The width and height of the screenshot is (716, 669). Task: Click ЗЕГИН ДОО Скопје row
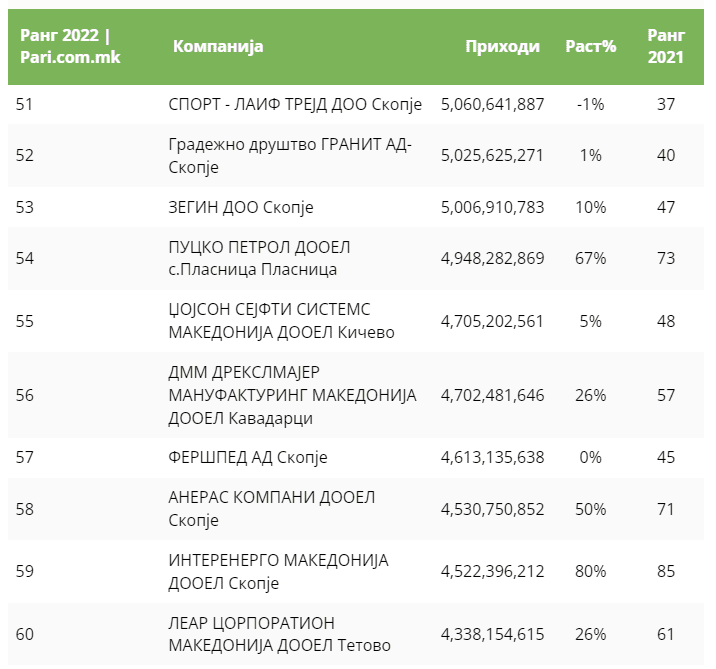click(x=241, y=207)
